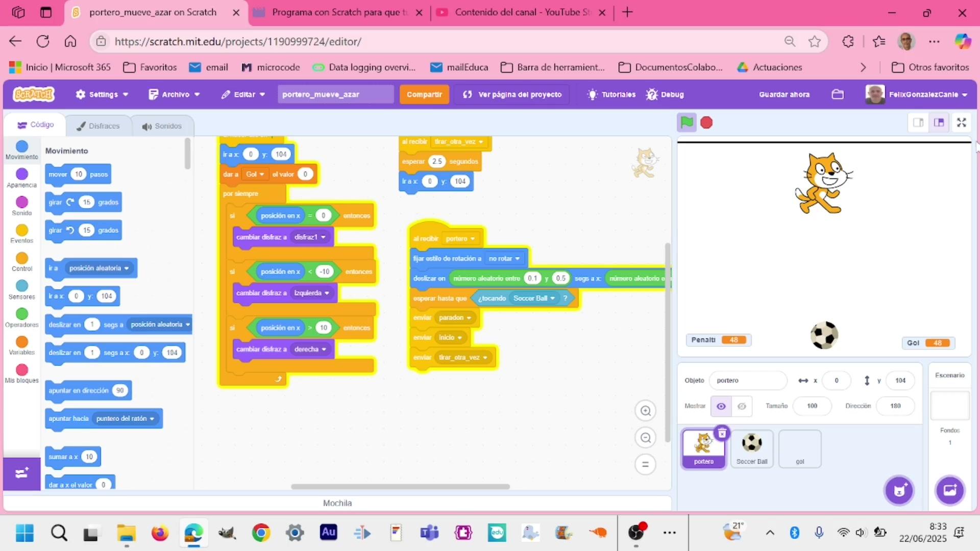Enter full screen stage mode
This screenshot has width=980, height=551.
click(961, 122)
